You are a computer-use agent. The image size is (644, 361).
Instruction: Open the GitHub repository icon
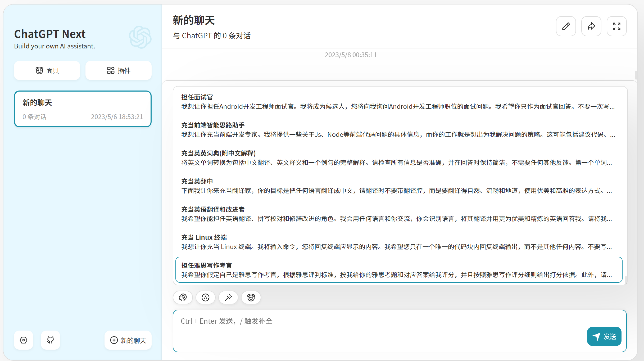click(50, 340)
